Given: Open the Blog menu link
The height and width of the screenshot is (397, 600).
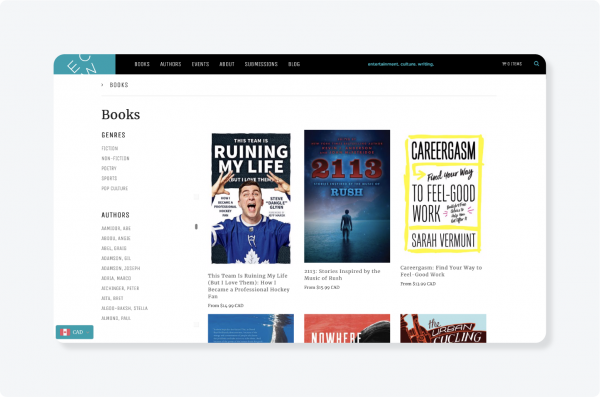Looking at the screenshot, I should pos(294,64).
